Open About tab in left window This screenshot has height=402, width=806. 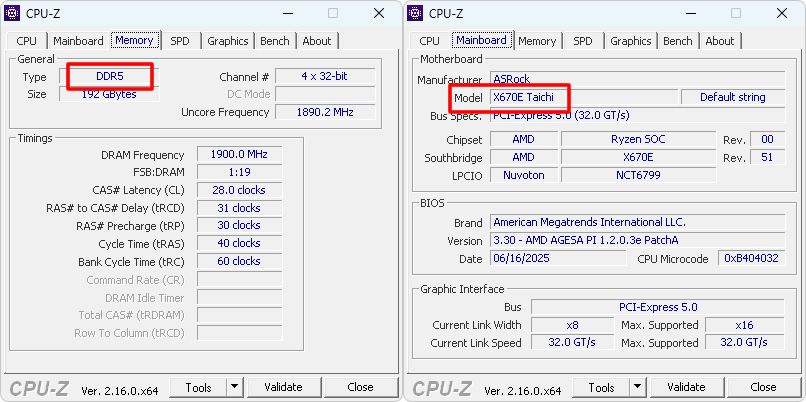click(x=317, y=41)
